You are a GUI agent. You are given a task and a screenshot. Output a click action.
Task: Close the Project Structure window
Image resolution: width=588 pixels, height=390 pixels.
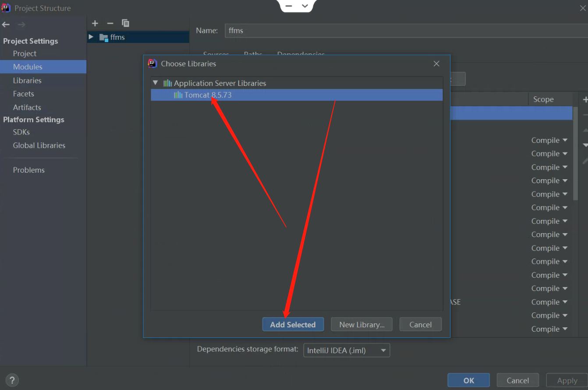tap(583, 8)
